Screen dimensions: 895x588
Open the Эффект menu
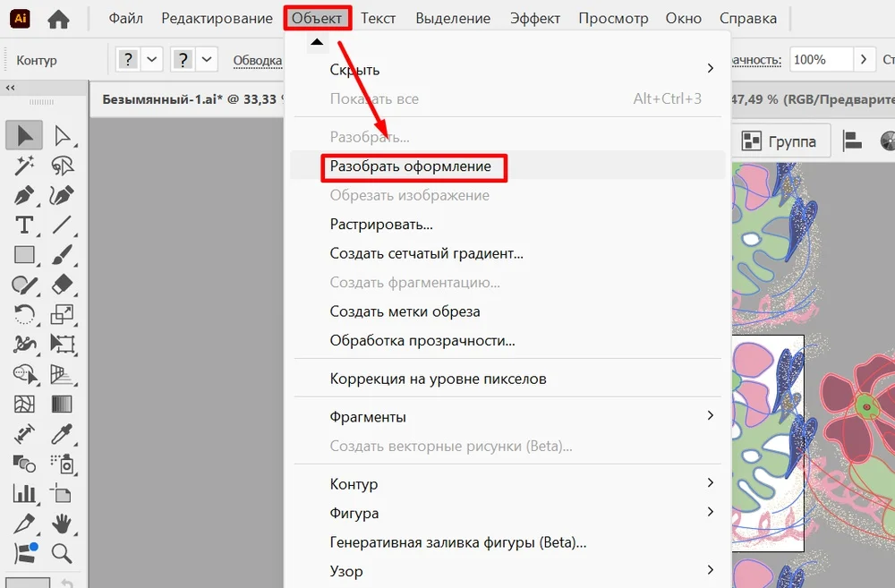535,18
